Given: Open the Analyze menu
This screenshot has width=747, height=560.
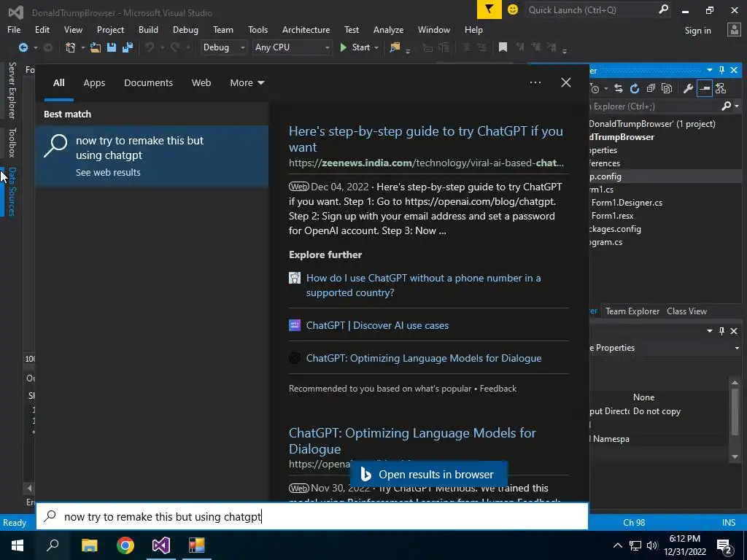Looking at the screenshot, I should click(x=388, y=29).
